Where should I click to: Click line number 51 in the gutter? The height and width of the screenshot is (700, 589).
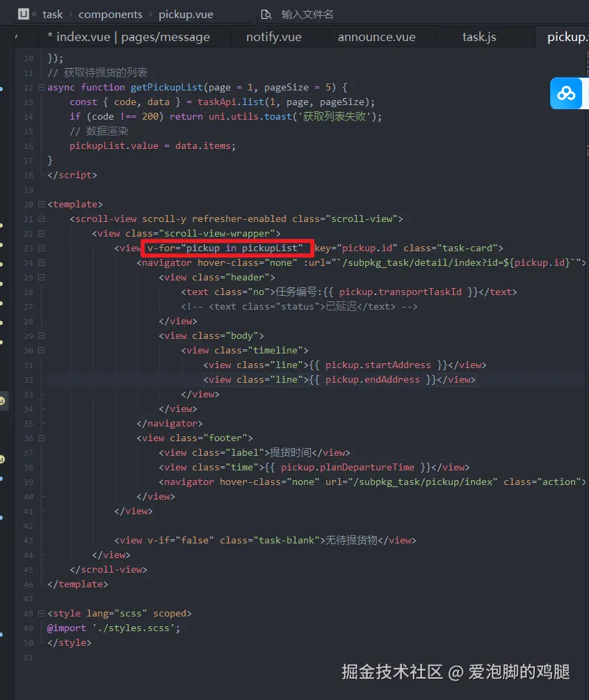[28, 658]
